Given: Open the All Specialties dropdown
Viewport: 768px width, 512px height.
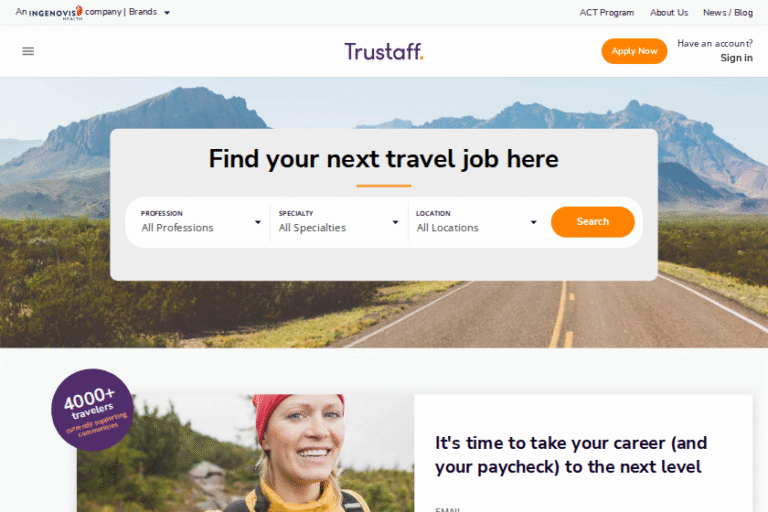Looking at the screenshot, I should (338, 222).
